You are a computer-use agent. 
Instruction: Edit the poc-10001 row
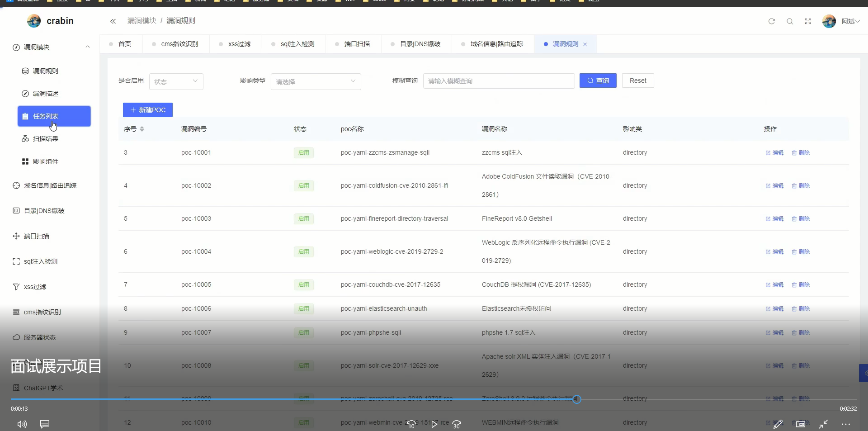pos(774,153)
